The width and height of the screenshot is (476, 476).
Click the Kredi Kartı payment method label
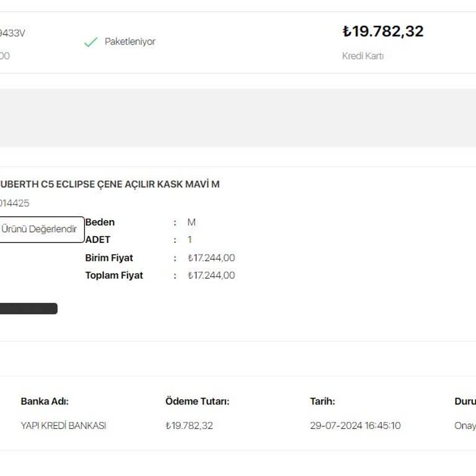[363, 56]
